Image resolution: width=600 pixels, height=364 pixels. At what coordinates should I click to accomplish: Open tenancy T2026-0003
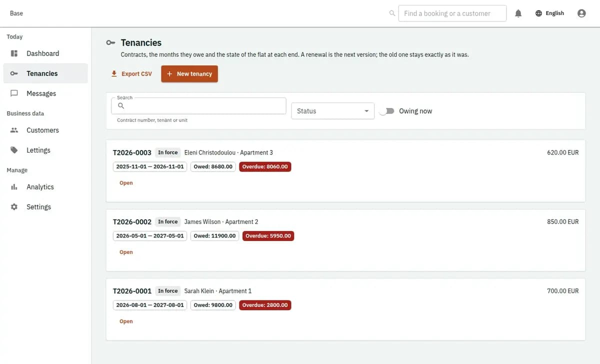pos(126,183)
